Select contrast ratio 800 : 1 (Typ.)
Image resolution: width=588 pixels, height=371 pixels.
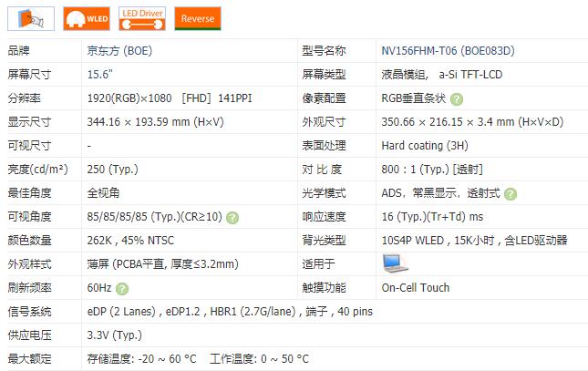coord(415,170)
